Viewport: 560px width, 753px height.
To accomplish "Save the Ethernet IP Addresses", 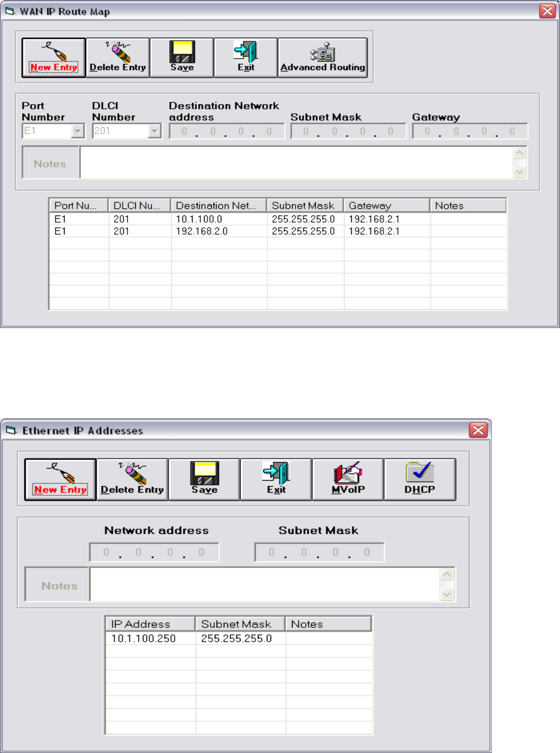I will pos(204,479).
